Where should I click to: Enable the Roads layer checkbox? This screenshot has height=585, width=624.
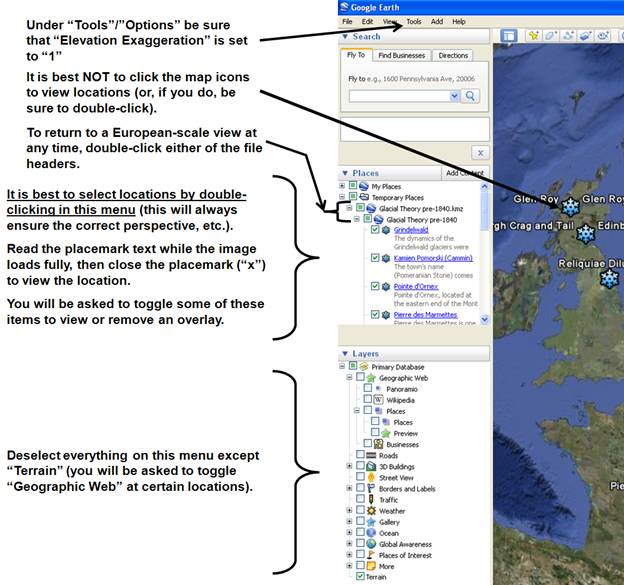360,455
